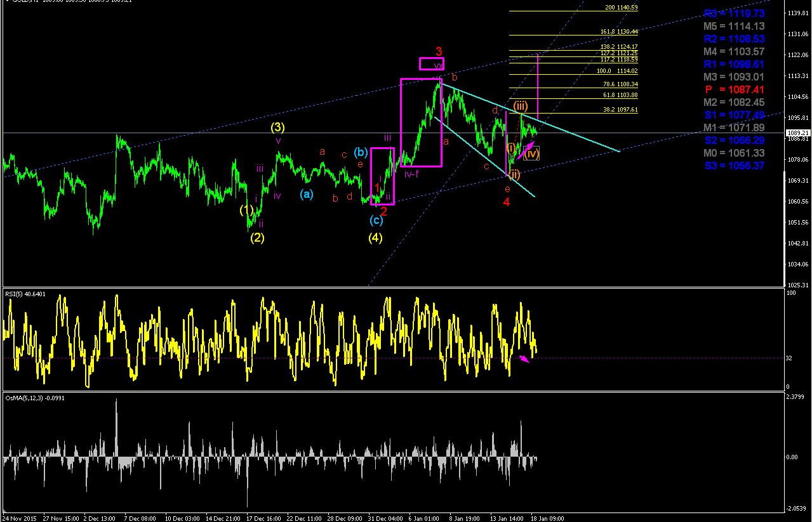Viewport: 812px width, 522px height.
Task: Select the R3 = 1119.73 pivot label
Action: point(734,13)
